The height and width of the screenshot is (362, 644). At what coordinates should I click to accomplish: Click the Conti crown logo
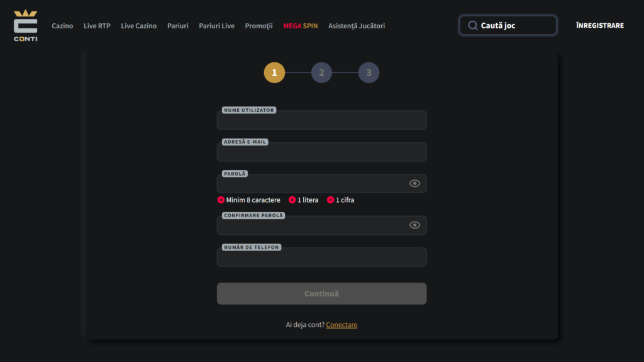pyautogui.click(x=26, y=25)
